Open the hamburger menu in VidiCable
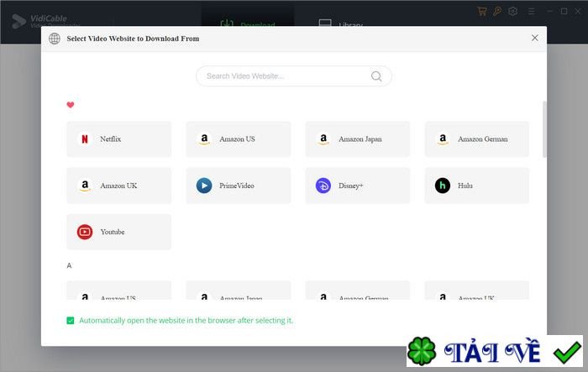 tap(531, 12)
